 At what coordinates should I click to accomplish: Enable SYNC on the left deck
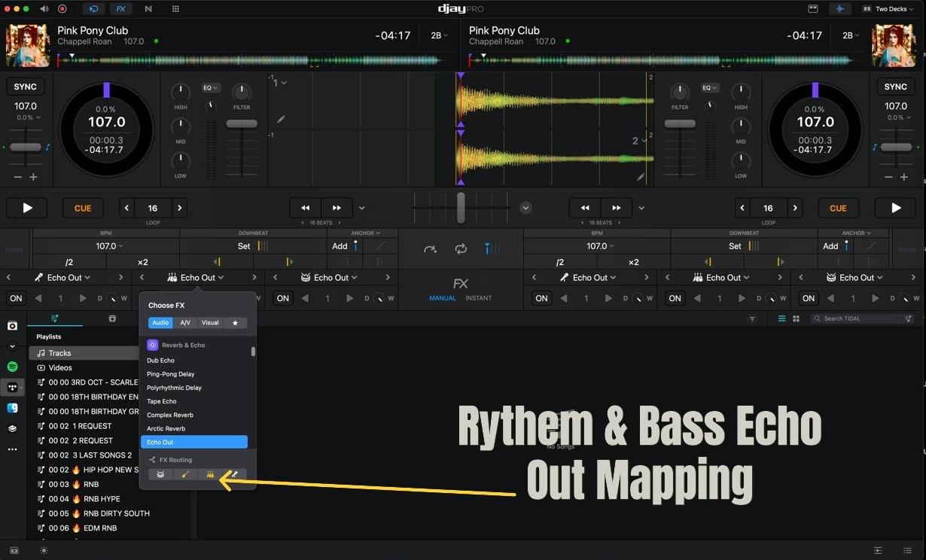pos(26,87)
